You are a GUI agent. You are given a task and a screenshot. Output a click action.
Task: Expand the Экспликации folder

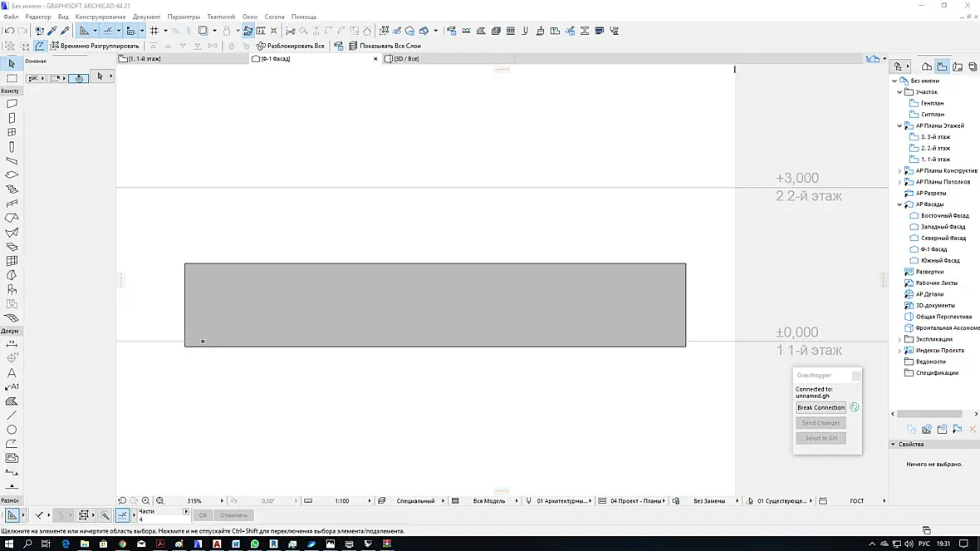pyautogui.click(x=899, y=340)
